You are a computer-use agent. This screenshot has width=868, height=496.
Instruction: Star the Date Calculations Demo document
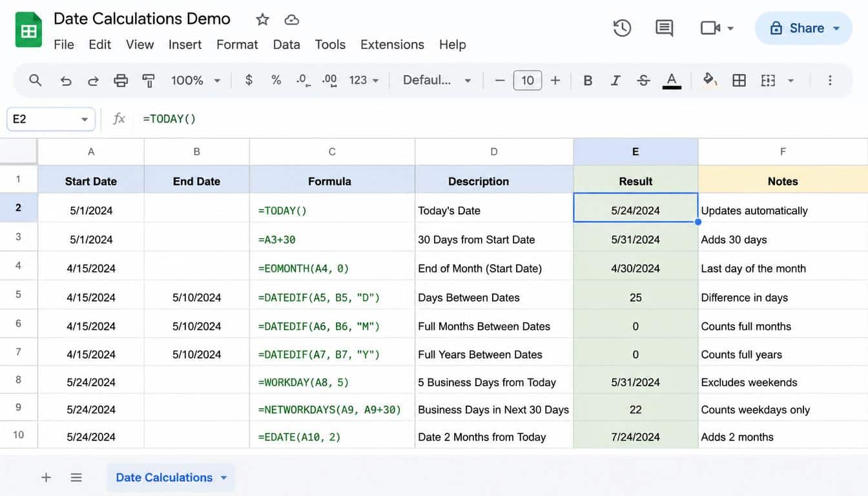pos(262,19)
